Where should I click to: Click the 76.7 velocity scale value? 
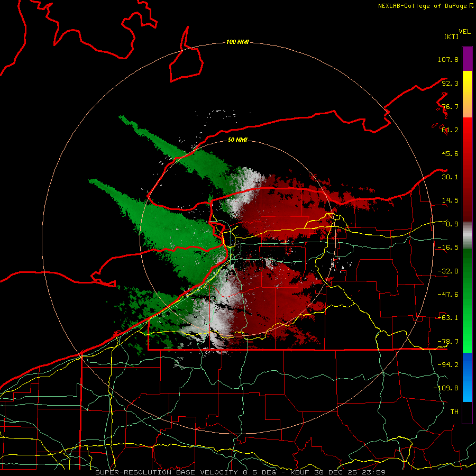pyautogui.click(x=450, y=106)
